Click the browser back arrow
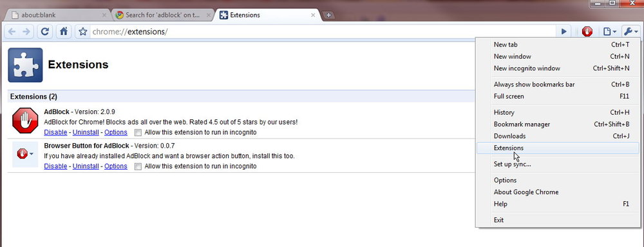 pos(12,32)
